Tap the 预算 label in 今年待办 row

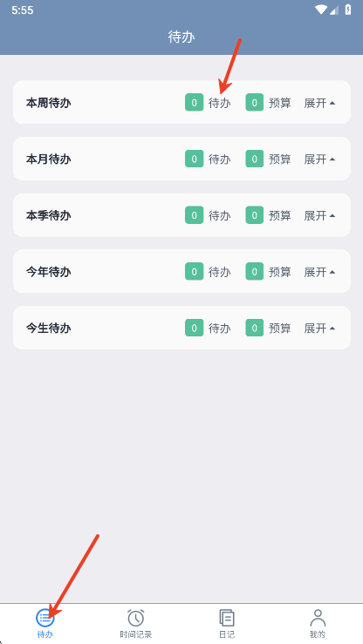pos(279,272)
